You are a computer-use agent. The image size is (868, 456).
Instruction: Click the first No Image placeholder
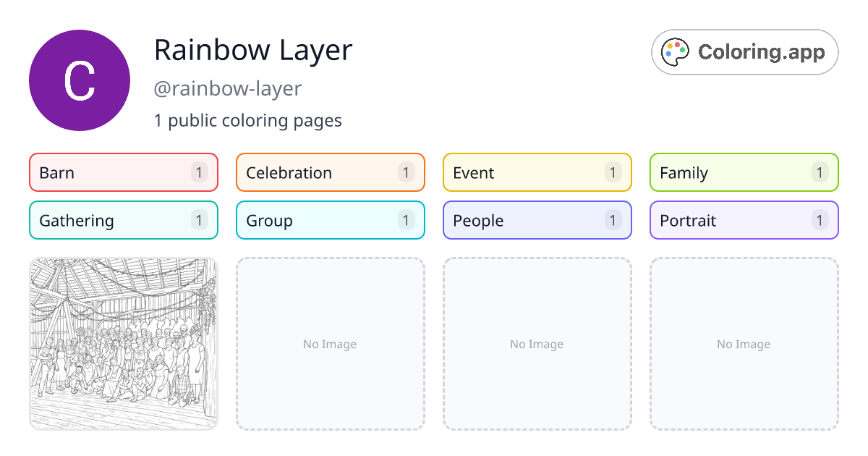coord(330,344)
